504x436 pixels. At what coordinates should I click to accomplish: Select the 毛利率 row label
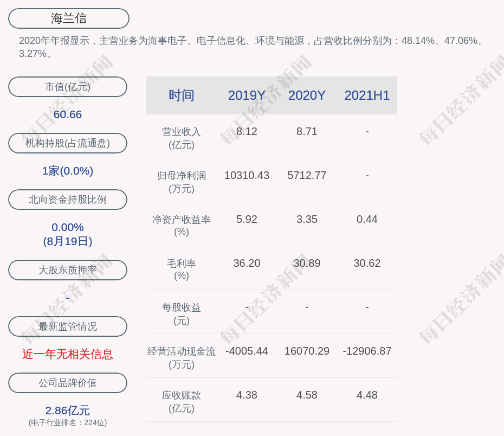click(x=182, y=269)
